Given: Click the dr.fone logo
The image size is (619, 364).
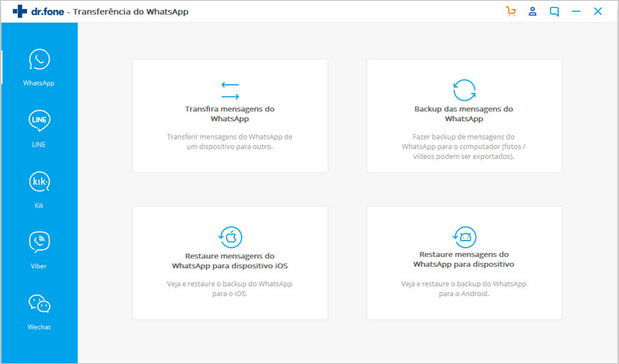Looking at the screenshot, I should 39,12.
